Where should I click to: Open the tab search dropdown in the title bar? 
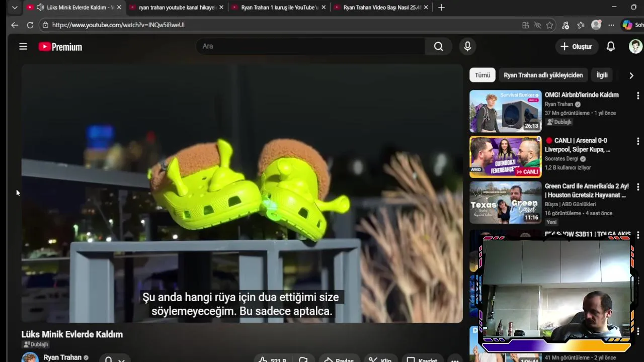tap(15, 8)
